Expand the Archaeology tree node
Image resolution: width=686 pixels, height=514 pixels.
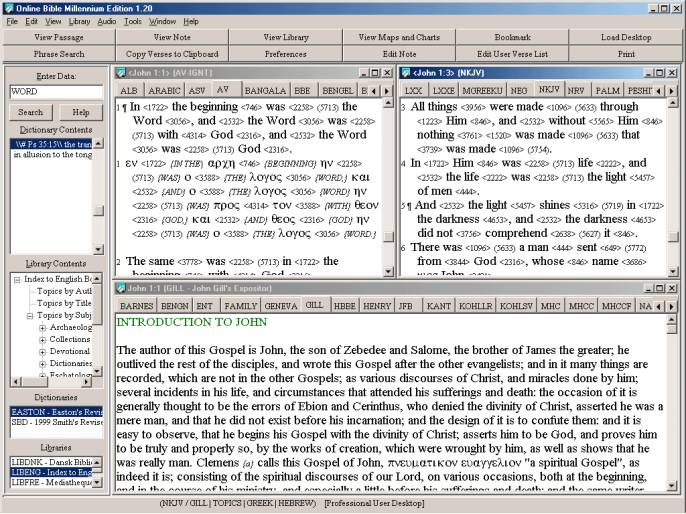click(42, 328)
